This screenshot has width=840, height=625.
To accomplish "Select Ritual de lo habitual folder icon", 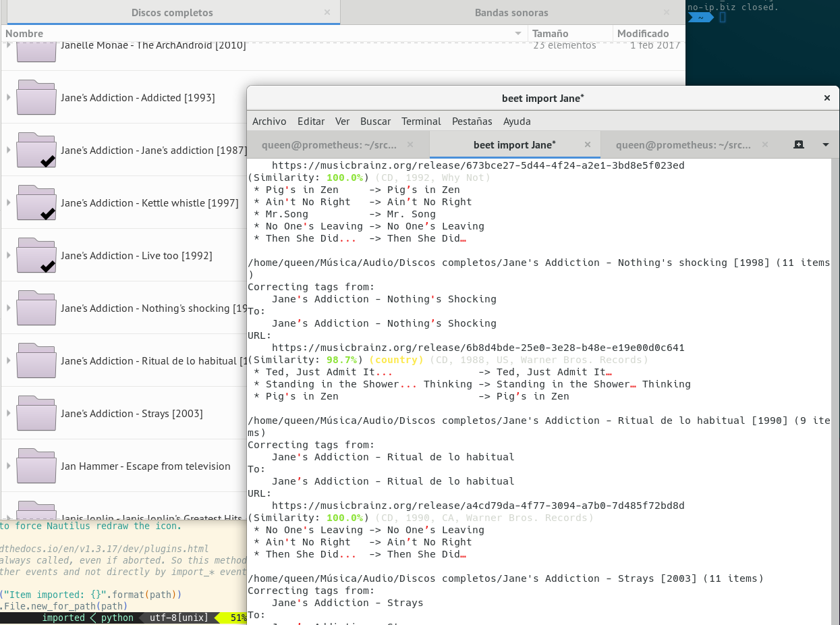I will 36,360.
